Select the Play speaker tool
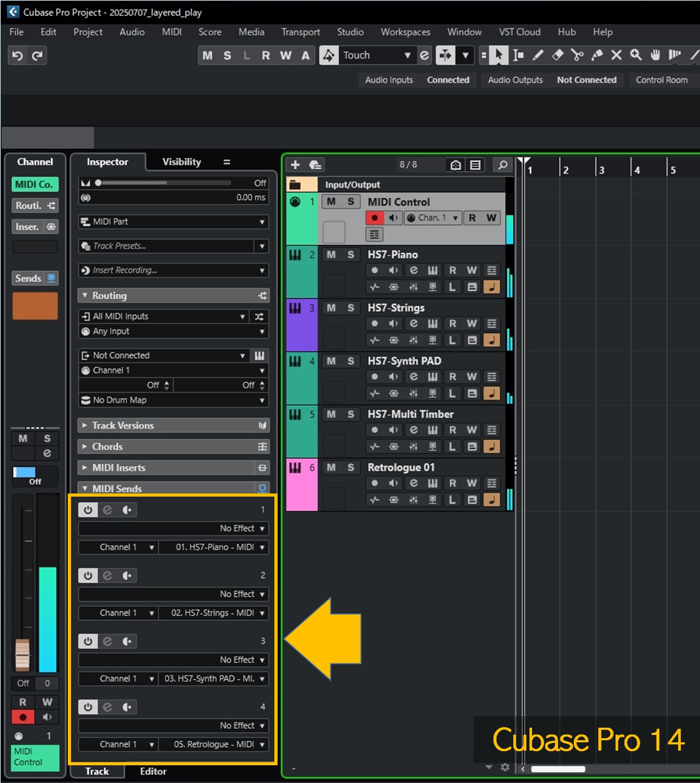 [x=674, y=55]
